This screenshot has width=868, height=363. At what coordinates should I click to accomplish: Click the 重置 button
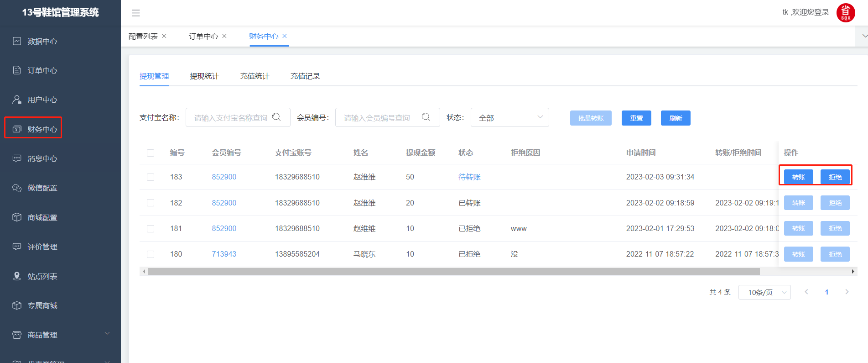636,118
